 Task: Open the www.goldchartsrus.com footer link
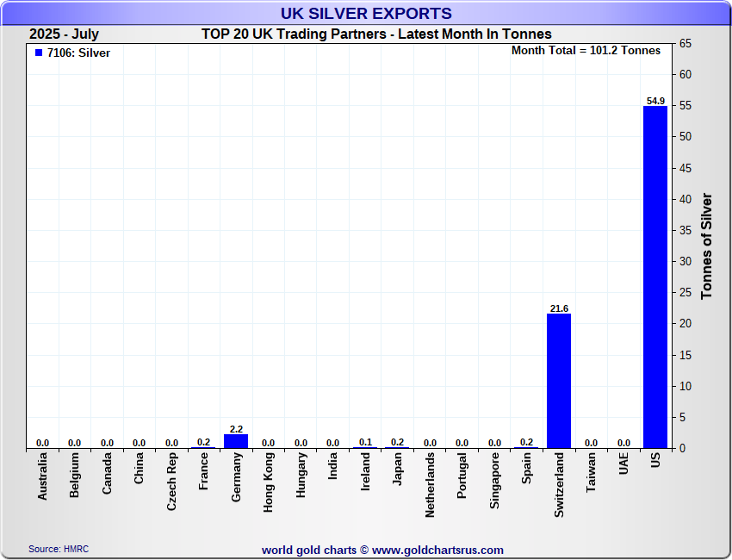pyautogui.click(x=437, y=551)
